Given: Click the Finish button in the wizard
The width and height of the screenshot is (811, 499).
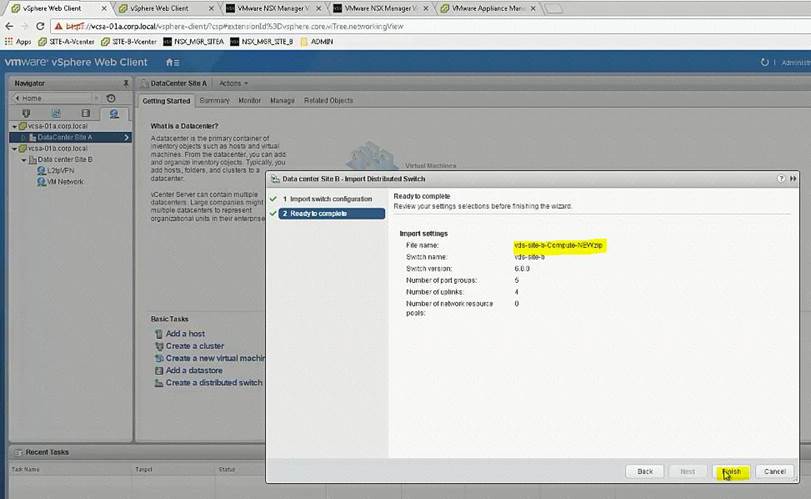Looking at the screenshot, I should [731, 471].
